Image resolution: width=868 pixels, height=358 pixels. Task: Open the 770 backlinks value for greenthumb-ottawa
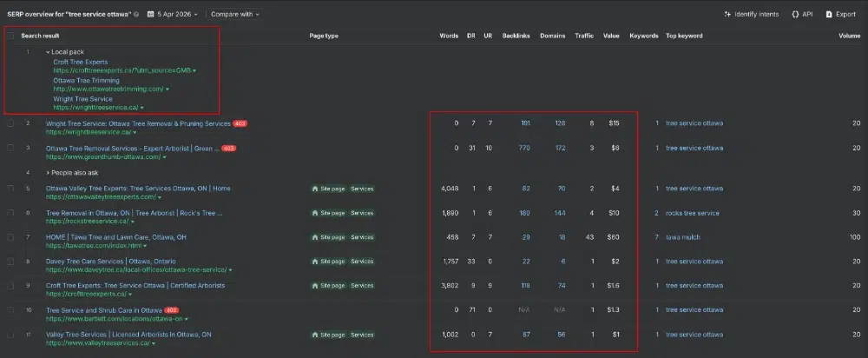[525, 149]
